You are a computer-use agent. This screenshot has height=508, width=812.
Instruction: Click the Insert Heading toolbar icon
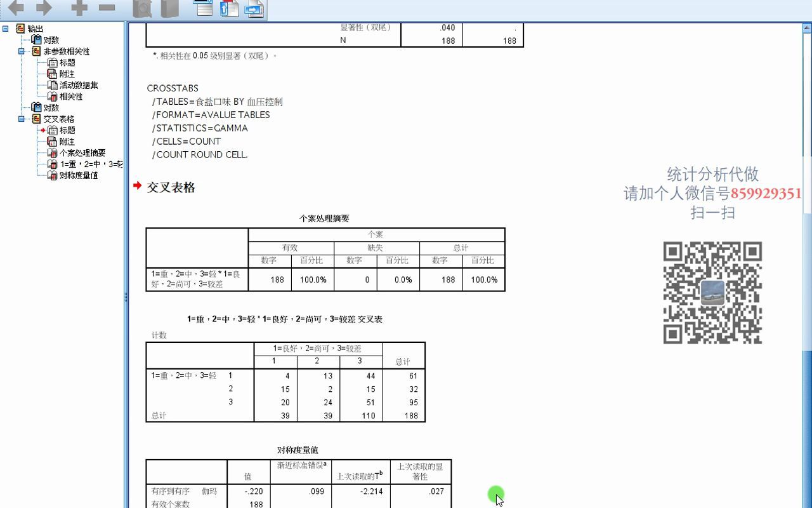(x=204, y=8)
